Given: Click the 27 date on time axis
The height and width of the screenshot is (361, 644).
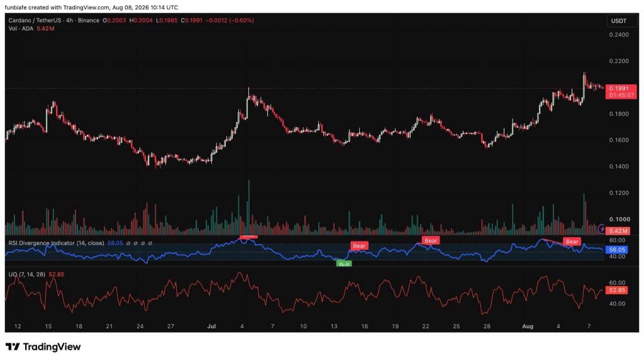Looking at the screenshot, I should point(170,326).
